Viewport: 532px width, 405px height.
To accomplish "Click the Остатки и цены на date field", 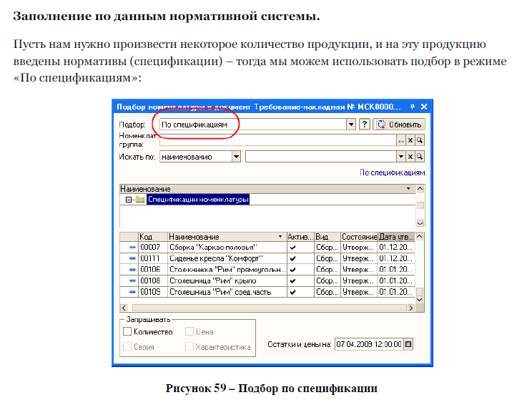I will (369, 344).
